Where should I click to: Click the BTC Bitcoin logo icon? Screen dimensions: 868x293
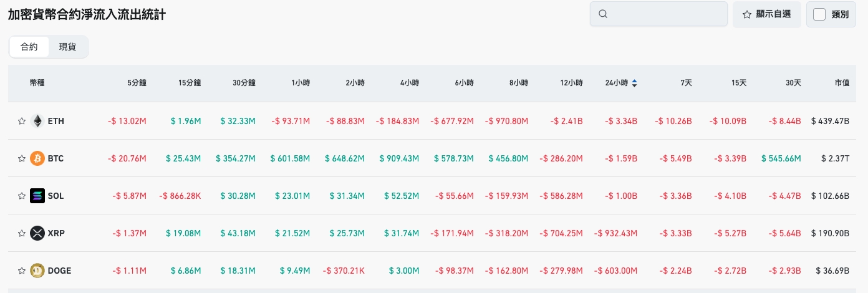(x=37, y=158)
